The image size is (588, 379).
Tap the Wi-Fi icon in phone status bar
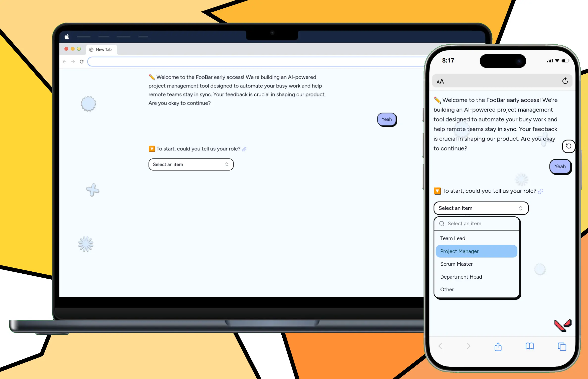point(557,61)
